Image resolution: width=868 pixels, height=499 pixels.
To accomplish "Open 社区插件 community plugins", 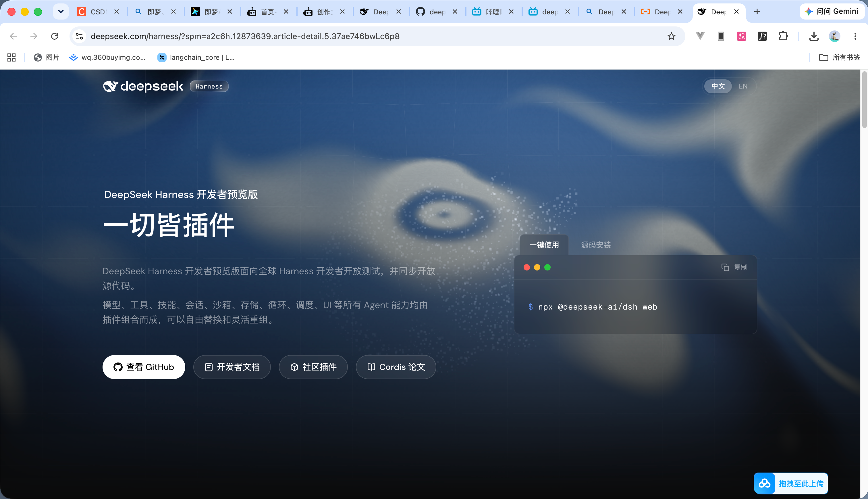I will click(313, 367).
